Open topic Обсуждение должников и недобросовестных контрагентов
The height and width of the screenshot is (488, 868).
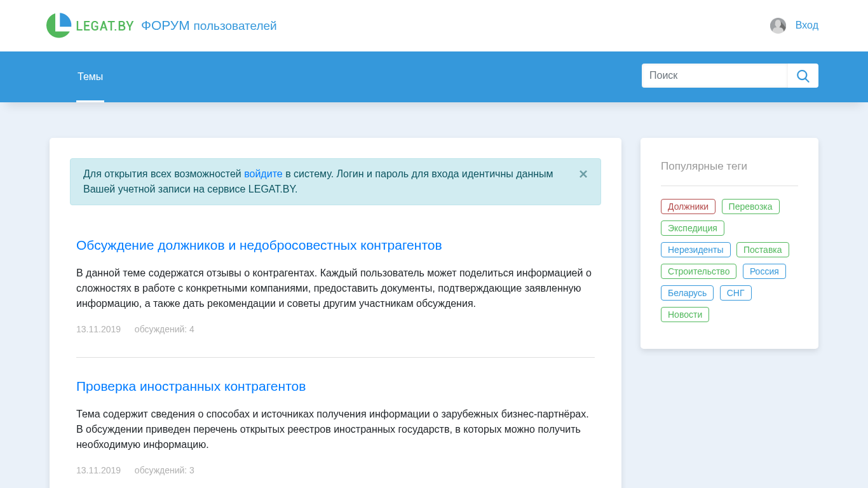click(259, 245)
